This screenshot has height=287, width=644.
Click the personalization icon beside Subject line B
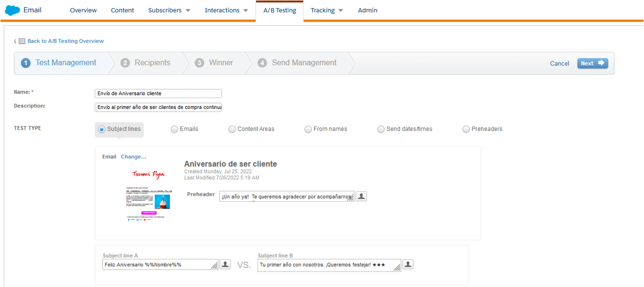408,264
